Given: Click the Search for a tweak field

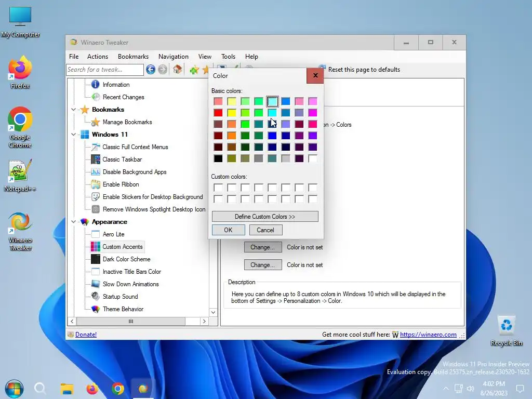Looking at the screenshot, I should (x=105, y=70).
